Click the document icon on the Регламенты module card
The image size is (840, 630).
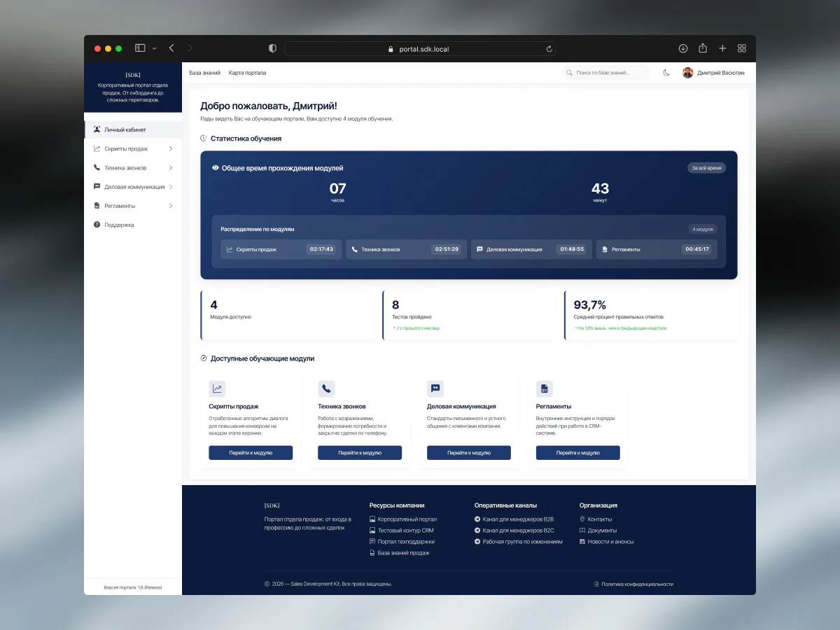pos(545,388)
